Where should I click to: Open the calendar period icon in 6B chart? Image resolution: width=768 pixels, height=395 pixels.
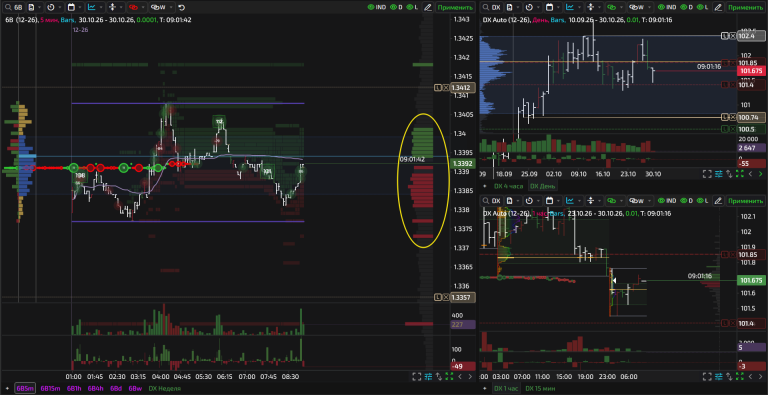pos(71,7)
